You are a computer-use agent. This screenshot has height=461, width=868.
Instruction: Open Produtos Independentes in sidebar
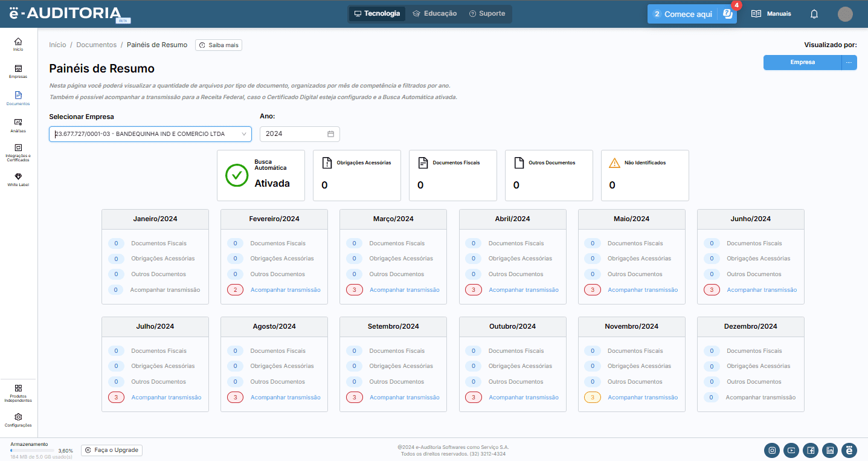pyautogui.click(x=18, y=393)
